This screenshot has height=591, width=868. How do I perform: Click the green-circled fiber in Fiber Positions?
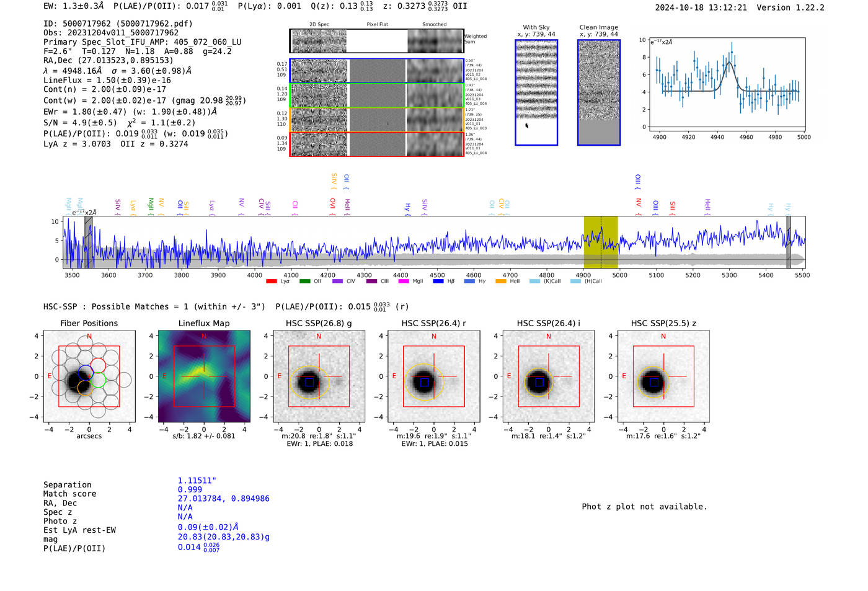(x=99, y=380)
